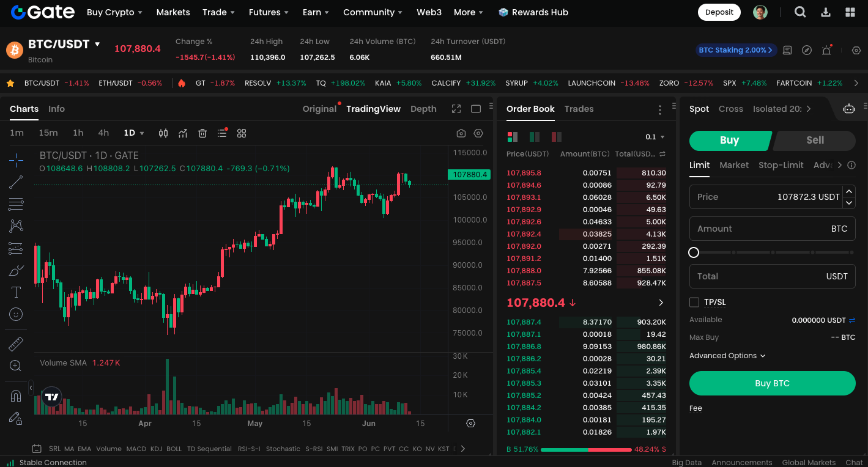Screen dimensions: 868x467
Task: Select the crosshair cursor drawing tool
Action: click(16, 160)
